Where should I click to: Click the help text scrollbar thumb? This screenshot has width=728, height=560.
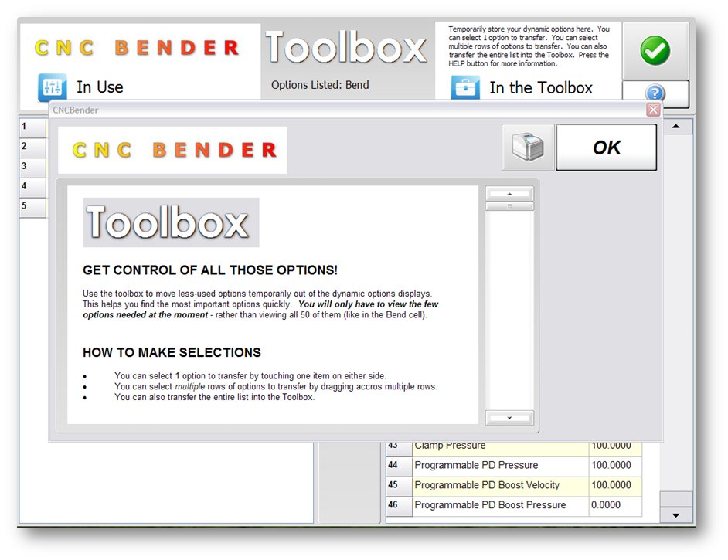pos(509,206)
